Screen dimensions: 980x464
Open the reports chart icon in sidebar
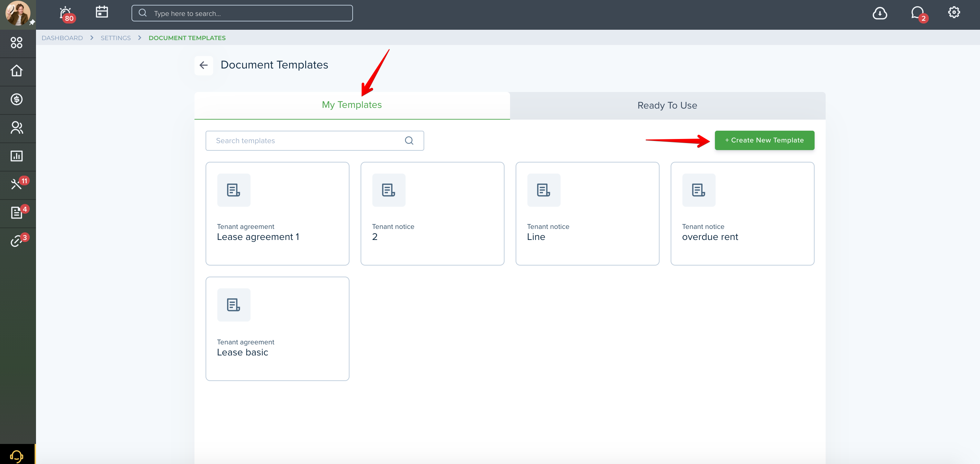(x=16, y=156)
